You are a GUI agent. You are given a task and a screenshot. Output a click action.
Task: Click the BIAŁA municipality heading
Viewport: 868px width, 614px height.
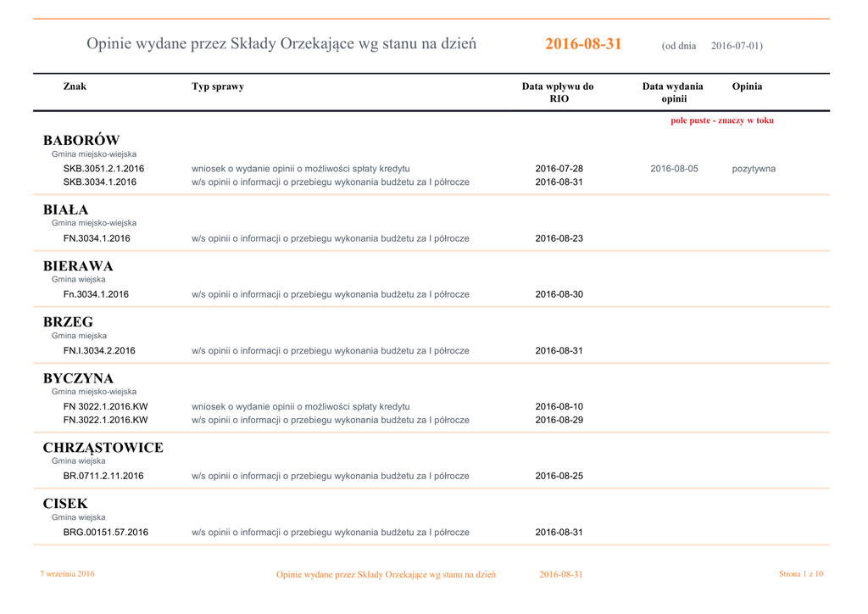pyautogui.click(x=65, y=209)
